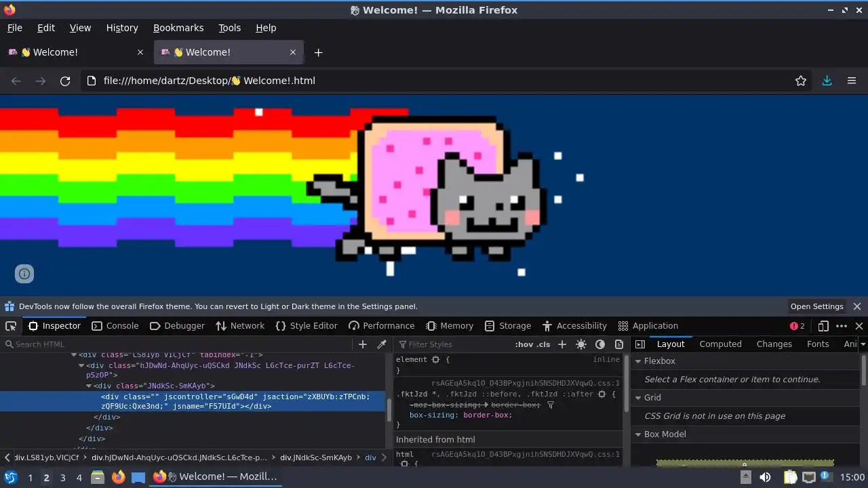Close the second Welcome! tab
The image size is (868, 488).
293,52
